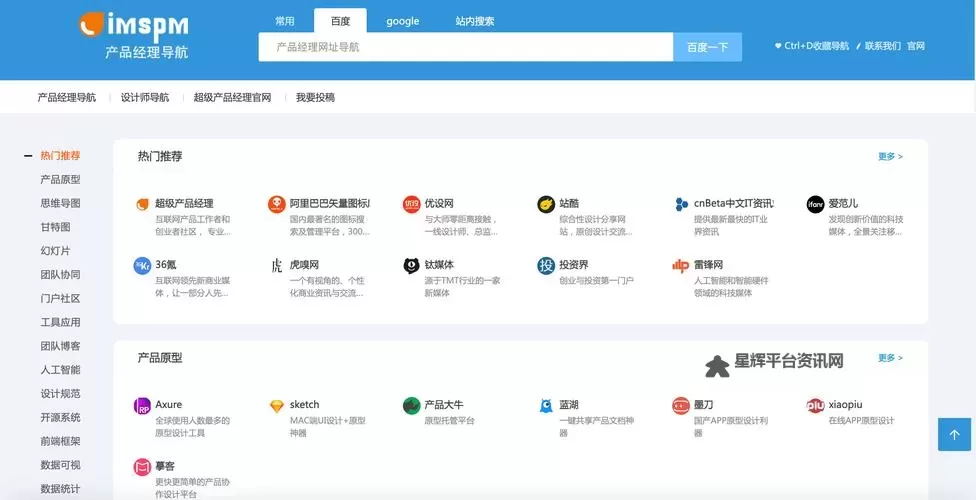This screenshot has width=976, height=500.
Task: Open the 超级产品经理 site icon
Action: (143, 204)
